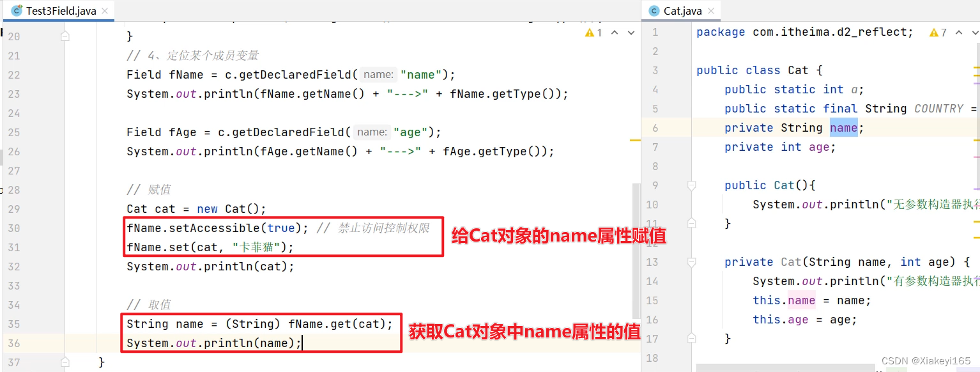
Task: Switch to the Cat.java editor tab
Action: pos(682,10)
